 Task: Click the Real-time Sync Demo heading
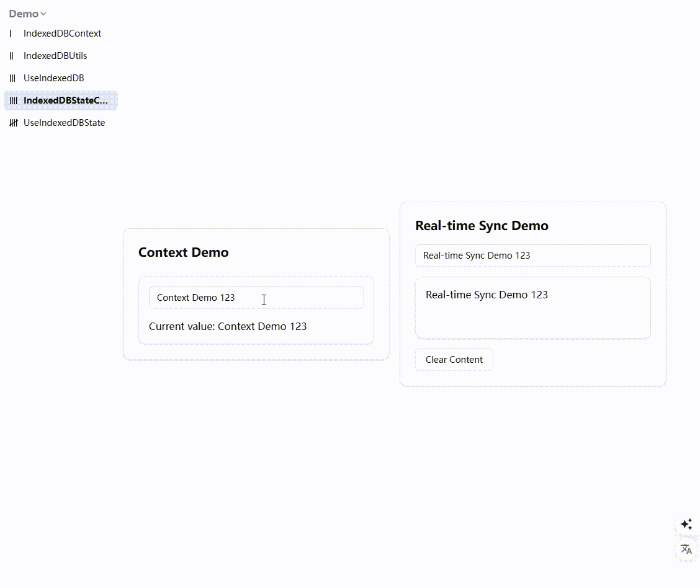(482, 226)
